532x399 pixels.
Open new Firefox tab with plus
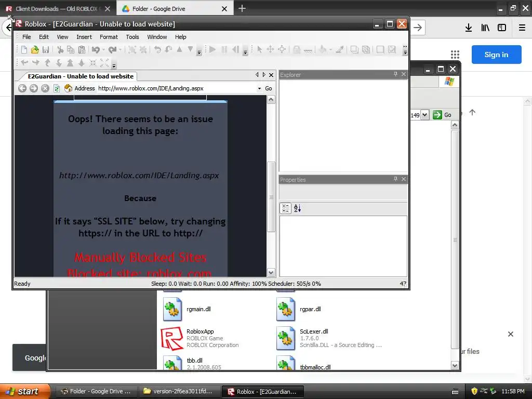tap(242, 8)
